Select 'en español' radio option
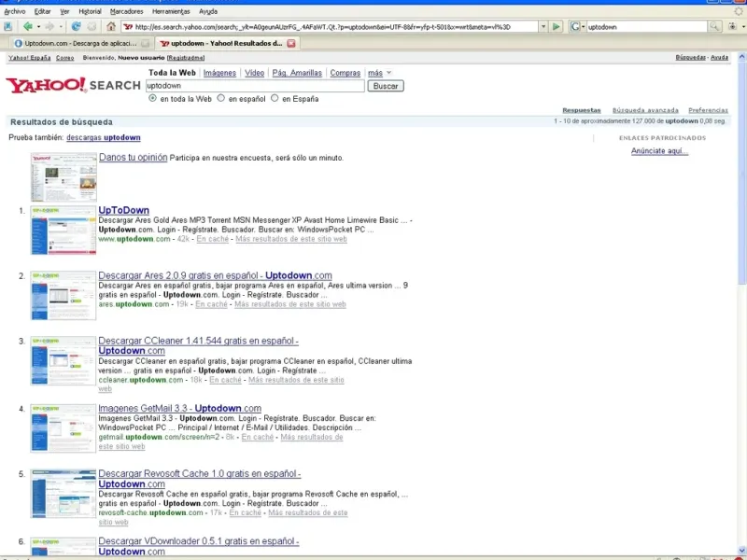The width and height of the screenshot is (747, 560). click(x=220, y=98)
